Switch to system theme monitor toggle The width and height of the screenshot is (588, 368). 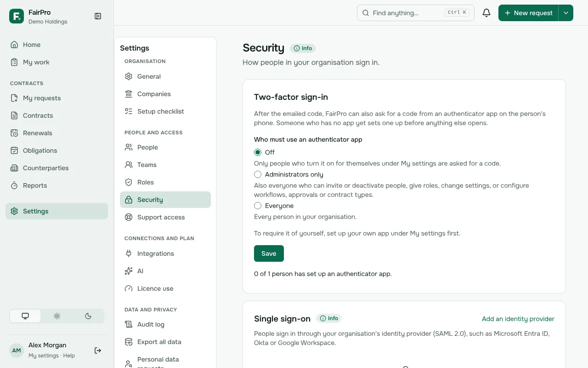pyautogui.click(x=25, y=316)
